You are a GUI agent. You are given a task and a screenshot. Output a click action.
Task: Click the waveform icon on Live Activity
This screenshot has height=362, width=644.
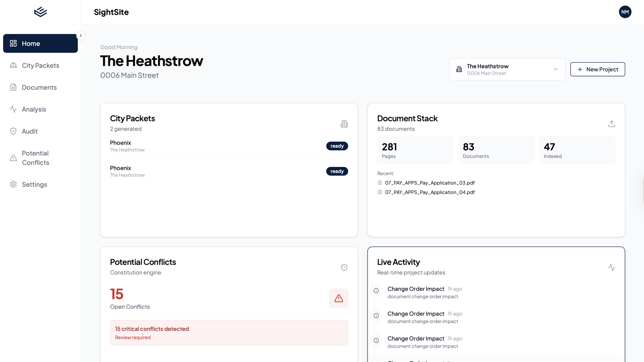pos(612,267)
